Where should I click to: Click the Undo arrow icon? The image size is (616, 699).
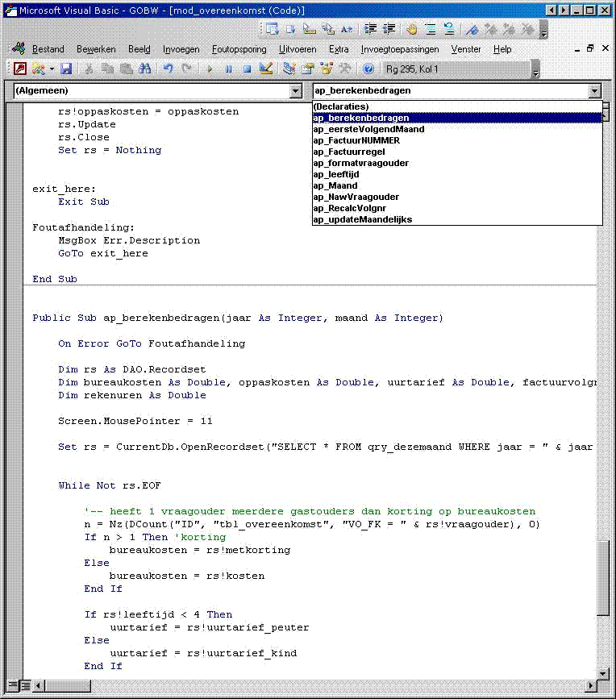tap(168, 69)
